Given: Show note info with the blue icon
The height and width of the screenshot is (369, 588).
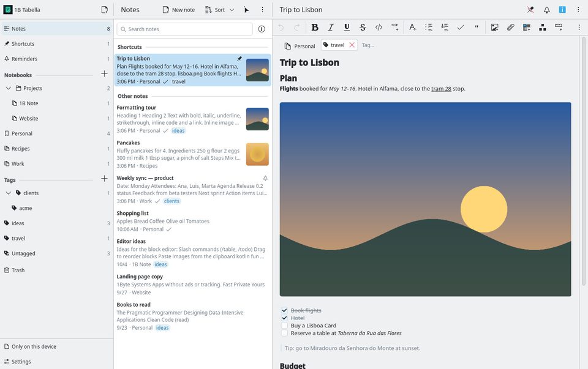Looking at the screenshot, I should [x=562, y=10].
